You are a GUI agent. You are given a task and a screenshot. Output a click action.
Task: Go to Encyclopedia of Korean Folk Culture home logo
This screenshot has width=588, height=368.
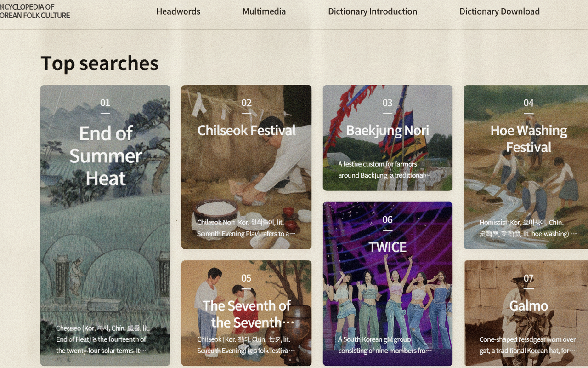pyautogui.click(x=35, y=11)
